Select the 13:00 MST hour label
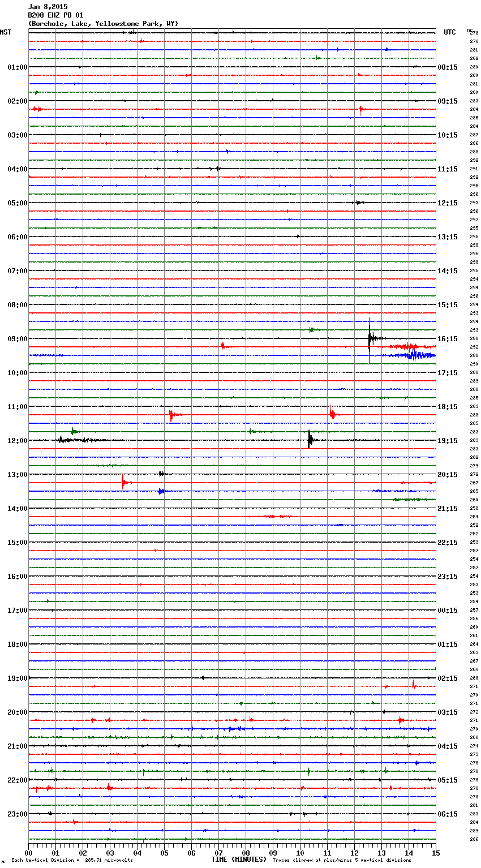 [x=17, y=475]
